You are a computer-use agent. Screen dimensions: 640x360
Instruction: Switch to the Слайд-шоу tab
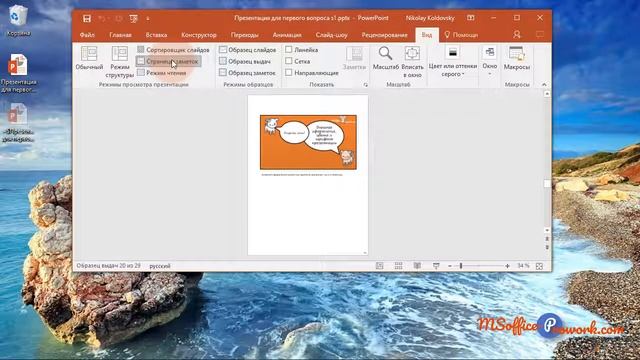point(331,35)
